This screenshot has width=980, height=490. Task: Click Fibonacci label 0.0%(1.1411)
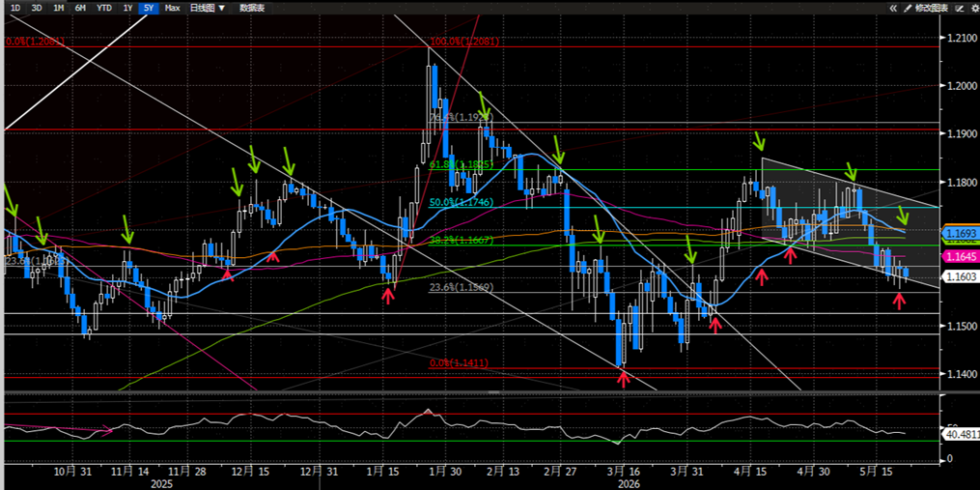pyautogui.click(x=459, y=363)
